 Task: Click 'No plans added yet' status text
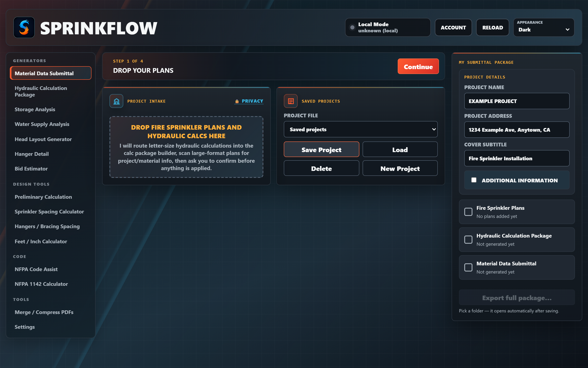coord(497,216)
